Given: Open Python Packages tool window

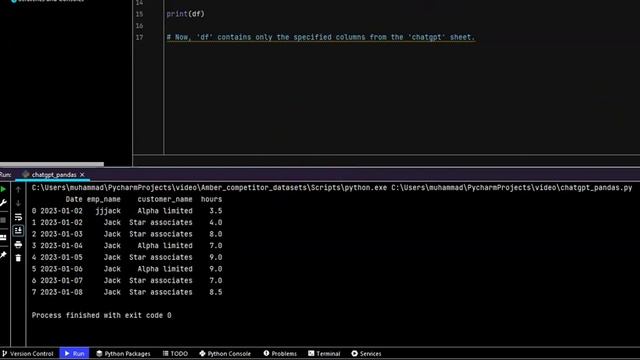Looking at the screenshot, I should coord(123,353).
